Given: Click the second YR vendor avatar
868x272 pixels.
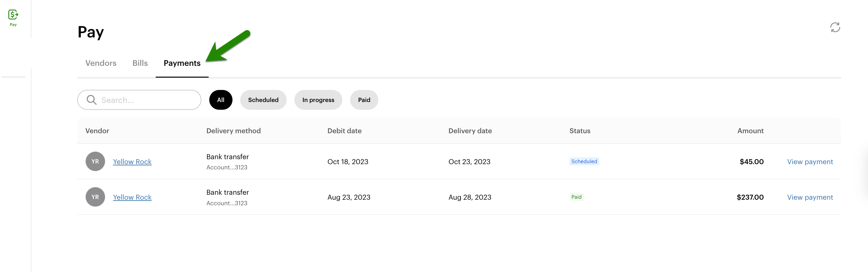Looking at the screenshot, I should point(95,197).
